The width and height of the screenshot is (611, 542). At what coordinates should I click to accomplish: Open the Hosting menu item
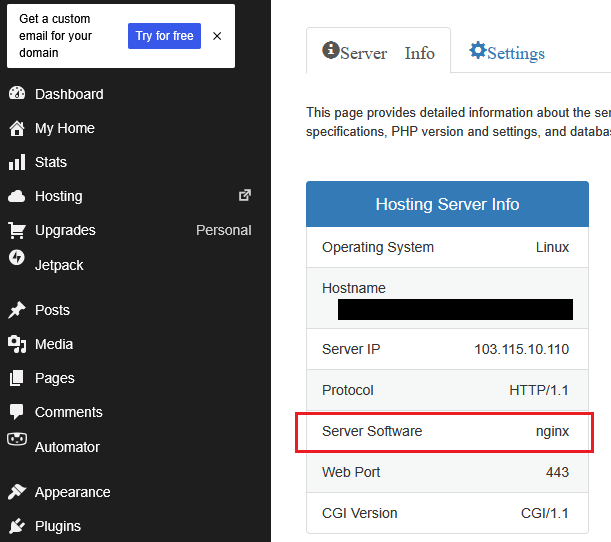pyautogui.click(x=58, y=196)
